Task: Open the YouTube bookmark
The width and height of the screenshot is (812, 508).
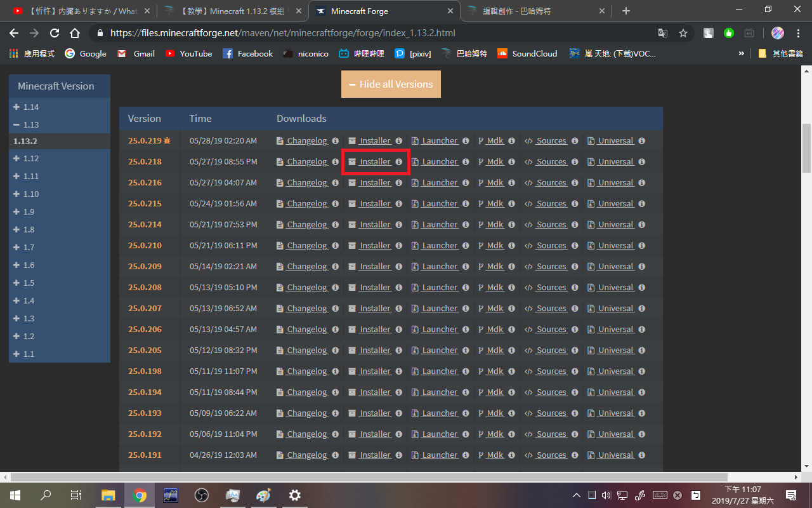Action: pyautogui.click(x=189, y=54)
